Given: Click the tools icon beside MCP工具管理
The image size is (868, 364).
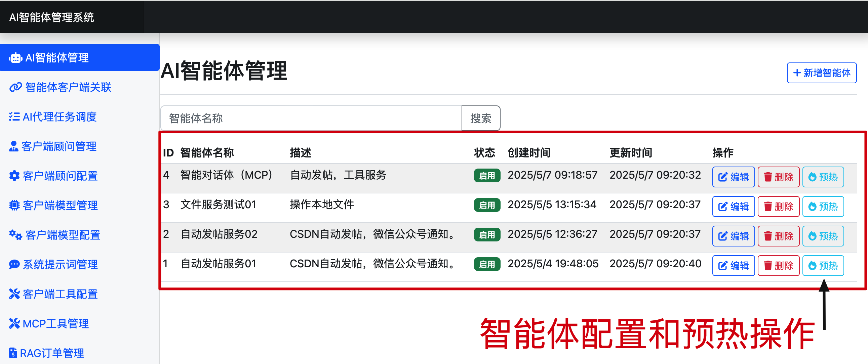Looking at the screenshot, I should (14, 324).
